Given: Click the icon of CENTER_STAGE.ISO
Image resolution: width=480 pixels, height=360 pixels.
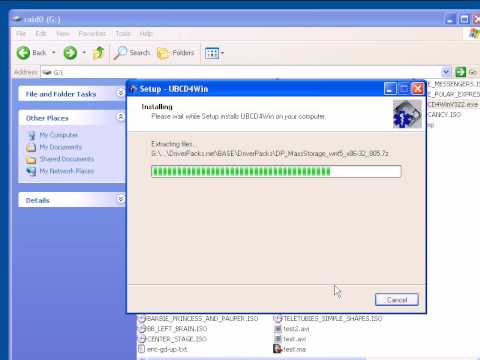Looking at the screenshot, I should [142, 339].
